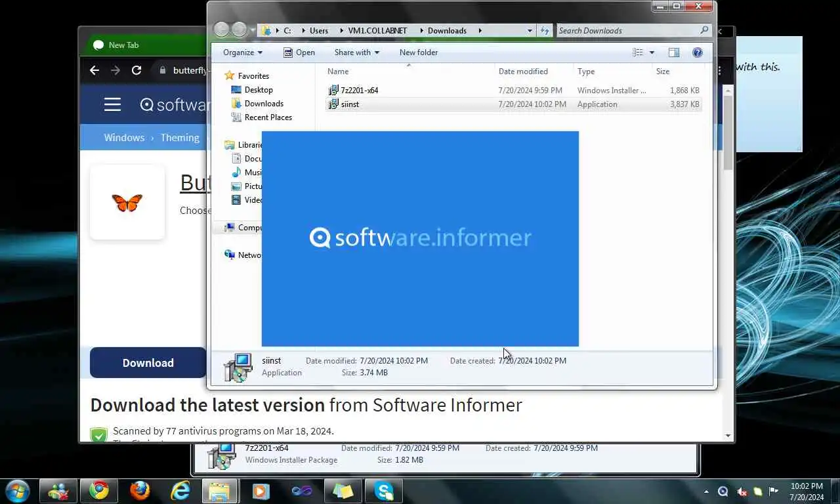This screenshot has width=840, height=504.
Task: Open the Organize dropdown menu
Action: (x=242, y=52)
